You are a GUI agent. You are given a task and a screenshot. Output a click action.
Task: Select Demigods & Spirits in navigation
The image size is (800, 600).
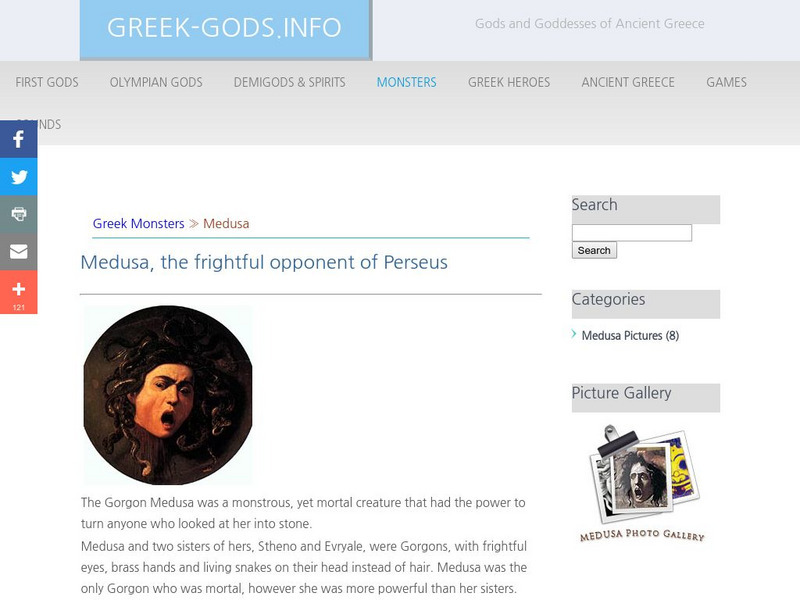[x=289, y=82]
